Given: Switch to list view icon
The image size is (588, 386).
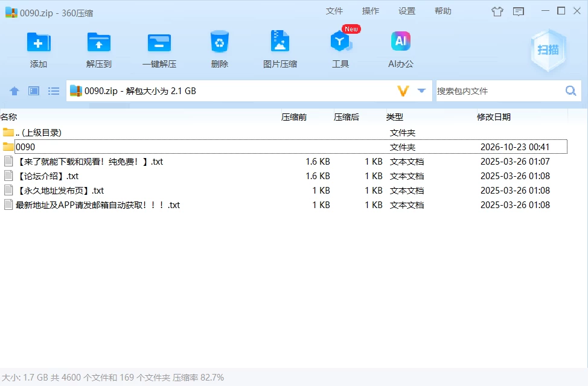Looking at the screenshot, I should 54,91.
